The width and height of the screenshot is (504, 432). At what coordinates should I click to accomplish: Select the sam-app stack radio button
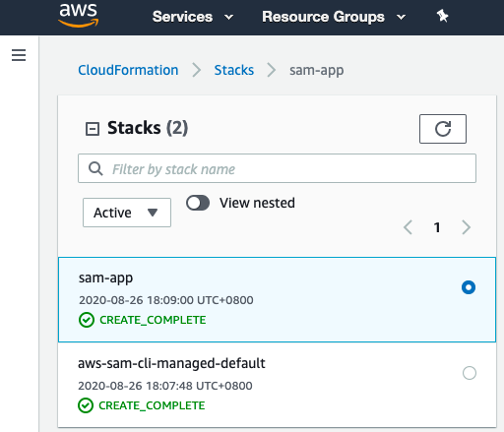point(469,287)
